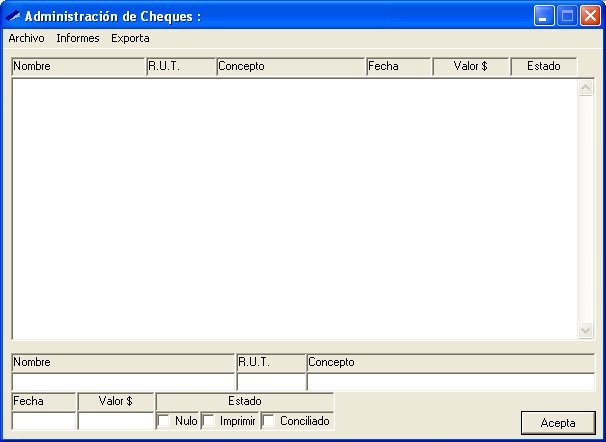The image size is (606, 442).
Task: Click the Estado column header in list
Action: tap(544, 67)
